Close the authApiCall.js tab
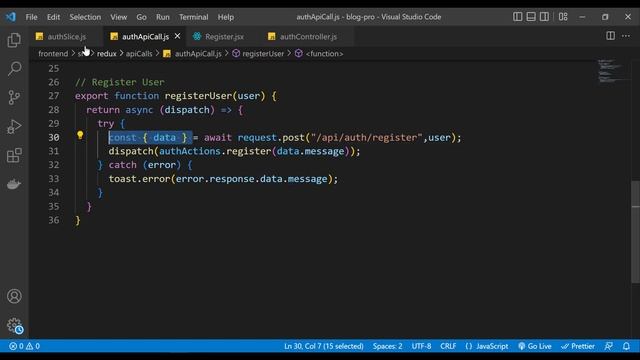Viewport: 640px width, 360px height. (178, 36)
